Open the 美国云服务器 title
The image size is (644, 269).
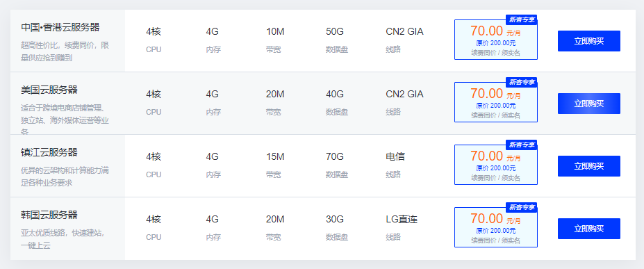(49, 90)
